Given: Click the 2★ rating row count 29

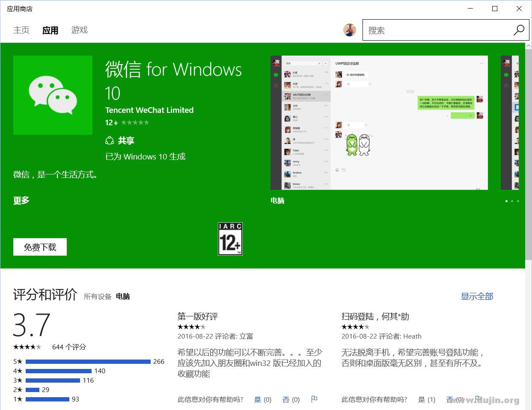Looking at the screenshot, I should (x=46, y=390).
